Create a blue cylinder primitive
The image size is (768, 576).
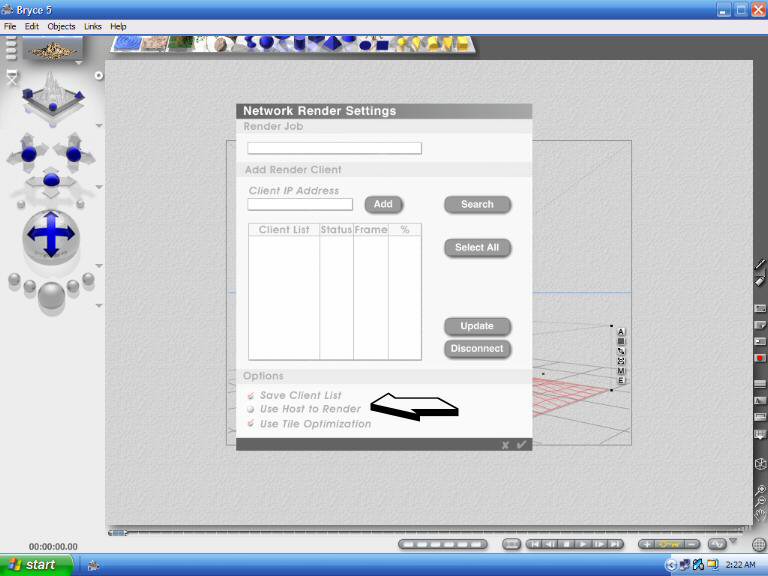click(299, 43)
